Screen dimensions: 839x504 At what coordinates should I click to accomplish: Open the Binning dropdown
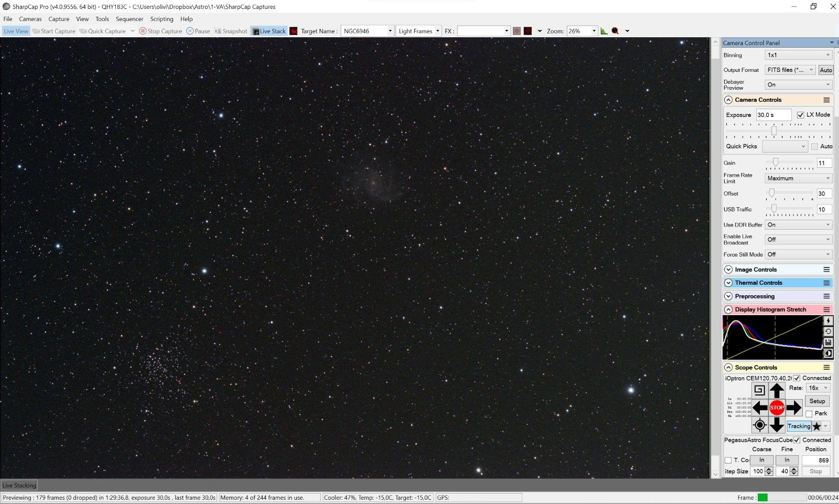point(799,55)
